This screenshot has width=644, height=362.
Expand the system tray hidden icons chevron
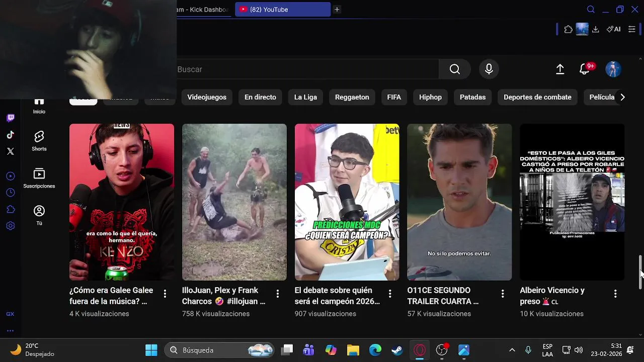[512, 350]
